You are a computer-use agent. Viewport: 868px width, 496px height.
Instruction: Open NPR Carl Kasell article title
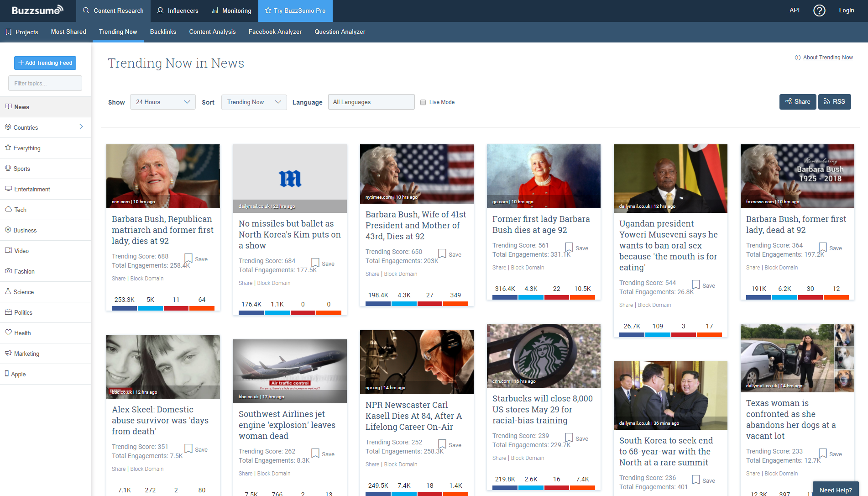click(413, 416)
